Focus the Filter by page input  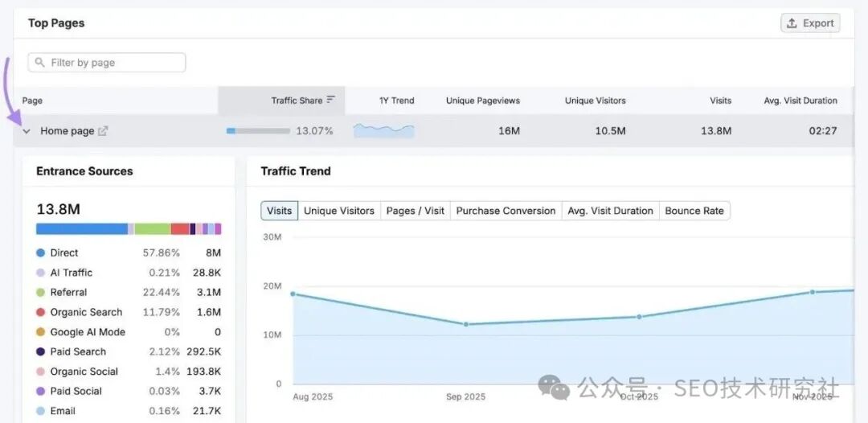pyautogui.click(x=113, y=63)
